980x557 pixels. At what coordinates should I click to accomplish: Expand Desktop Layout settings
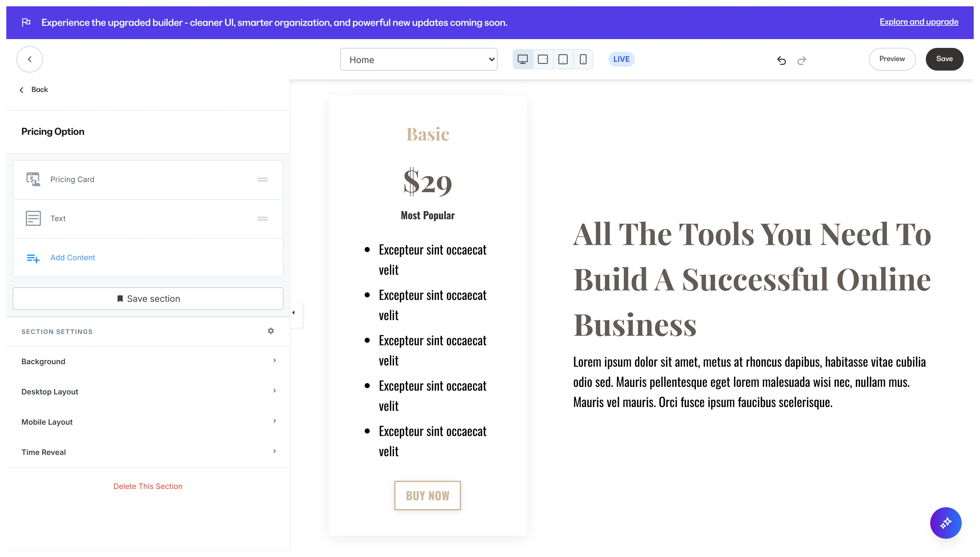coord(148,391)
